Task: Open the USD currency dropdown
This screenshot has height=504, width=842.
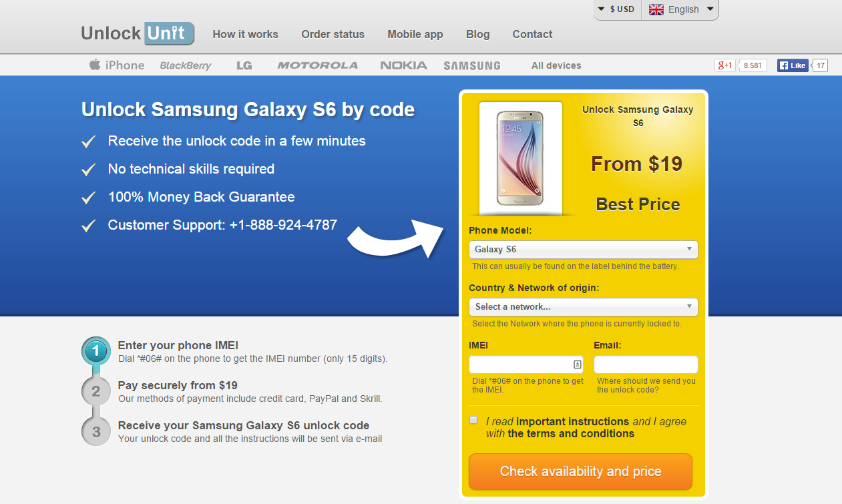Action: click(617, 9)
